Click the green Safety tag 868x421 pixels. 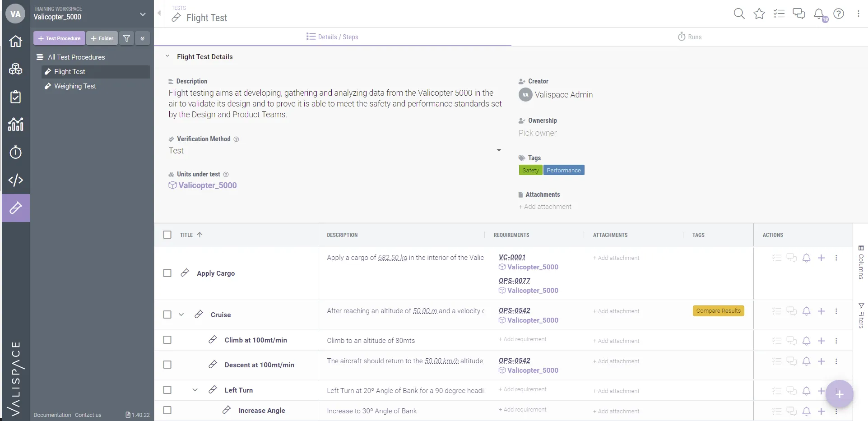530,170
